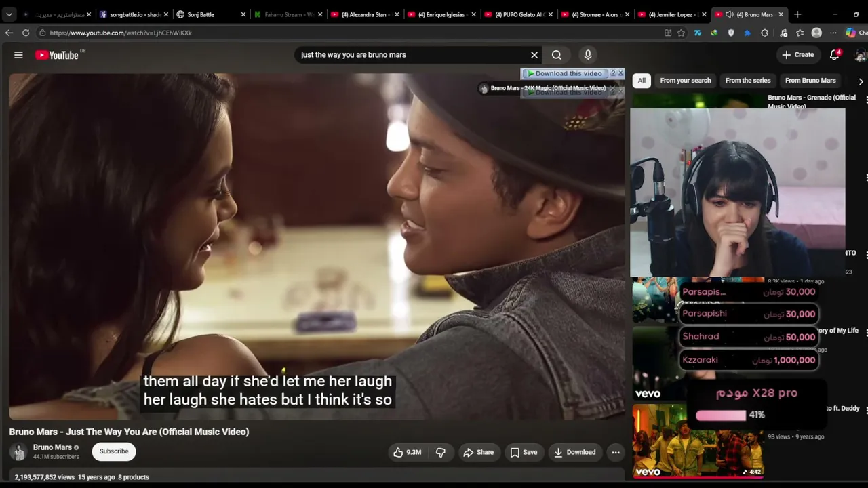Switch to the songbattle.io tab

click(x=134, y=14)
